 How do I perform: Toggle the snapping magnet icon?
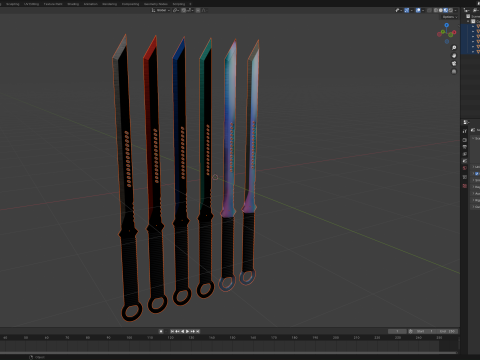pyautogui.click(x=184, y=10)
